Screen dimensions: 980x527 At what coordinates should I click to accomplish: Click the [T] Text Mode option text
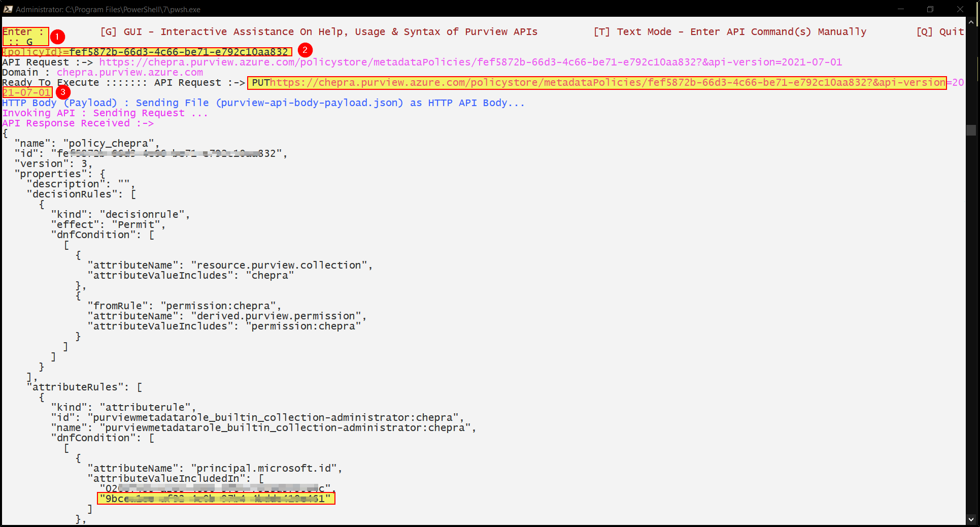coord(730,32)
